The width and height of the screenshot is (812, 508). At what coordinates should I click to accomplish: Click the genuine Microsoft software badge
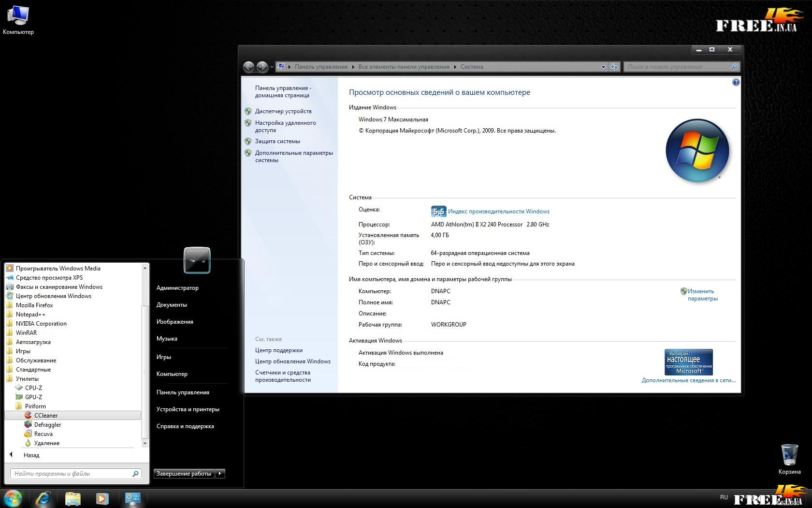pos(689,362)
